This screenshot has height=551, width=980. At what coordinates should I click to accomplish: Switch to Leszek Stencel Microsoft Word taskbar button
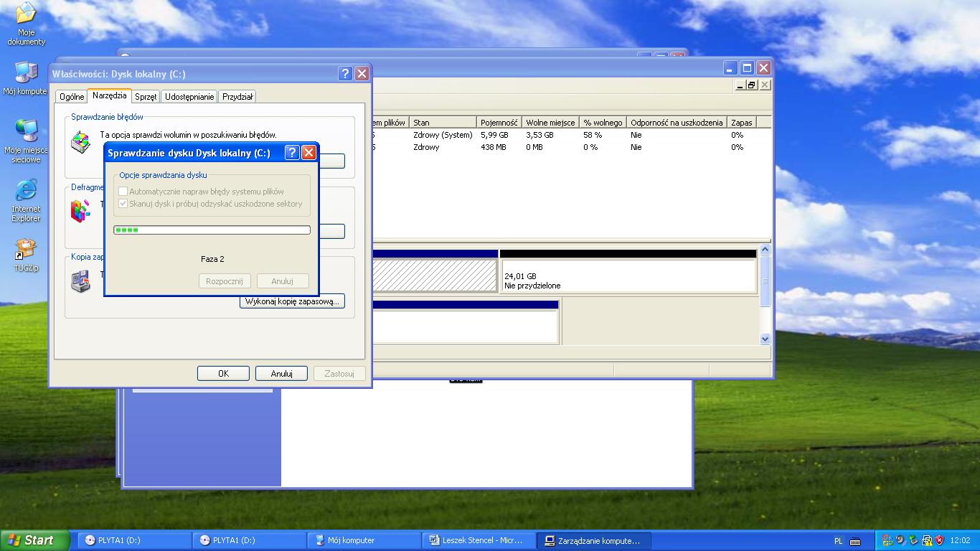[479, 540]
